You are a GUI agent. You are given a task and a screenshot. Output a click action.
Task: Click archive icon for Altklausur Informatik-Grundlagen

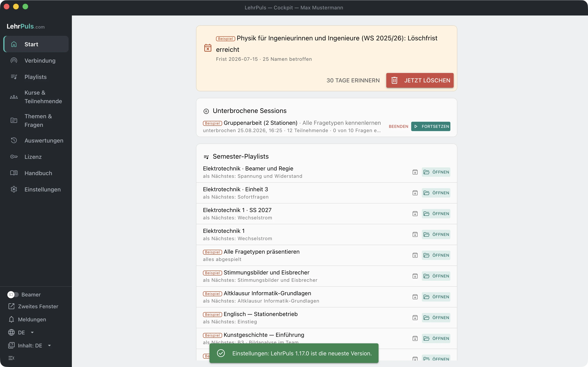click(x=415, y=297)
